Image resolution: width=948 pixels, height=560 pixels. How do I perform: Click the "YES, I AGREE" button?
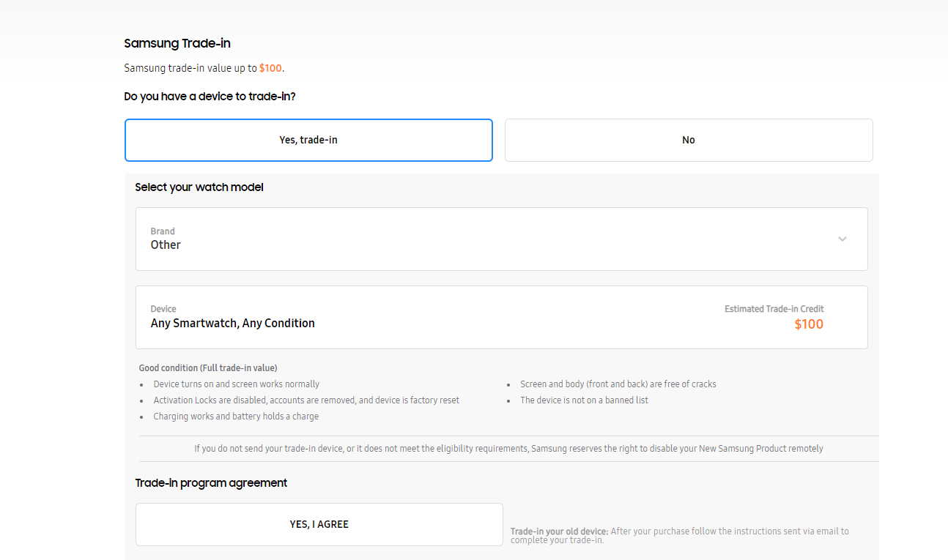click(319, 524)
